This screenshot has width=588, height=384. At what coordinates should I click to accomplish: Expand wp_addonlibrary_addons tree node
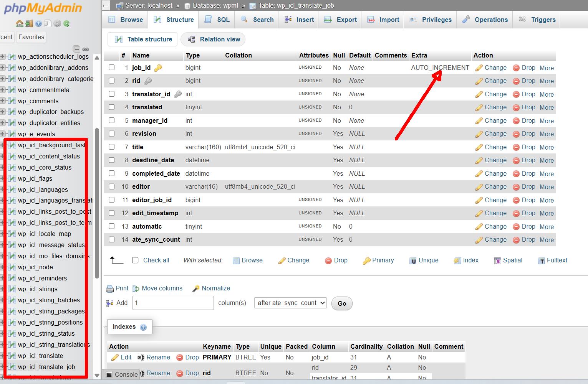tap(3, 68)
